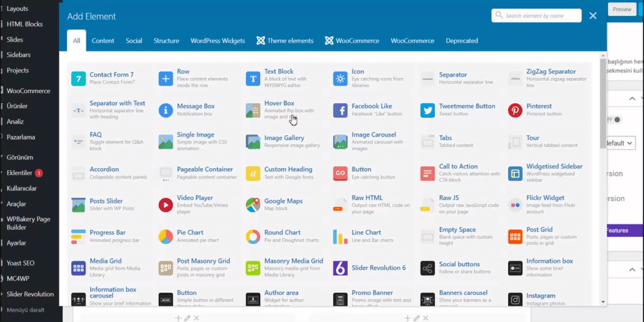This screenshot has height=322, width=644.
Task: Choose the Image Carousel icon
Action: pos(341,142)
